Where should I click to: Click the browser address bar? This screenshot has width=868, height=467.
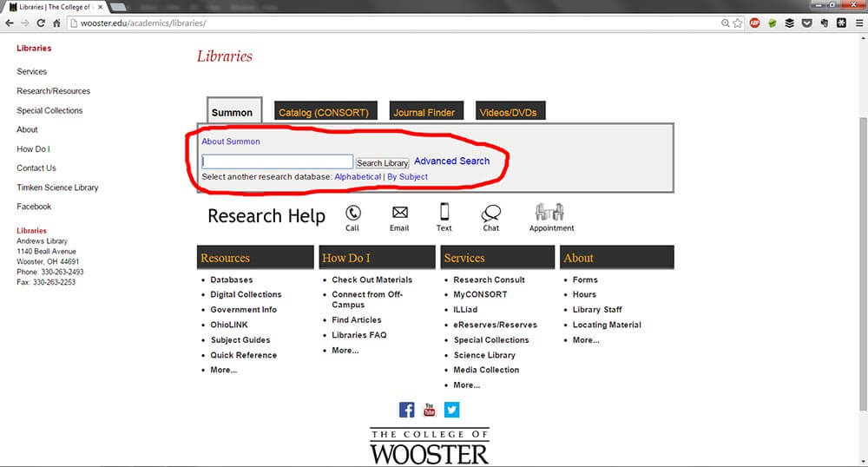tap(393, 23)
